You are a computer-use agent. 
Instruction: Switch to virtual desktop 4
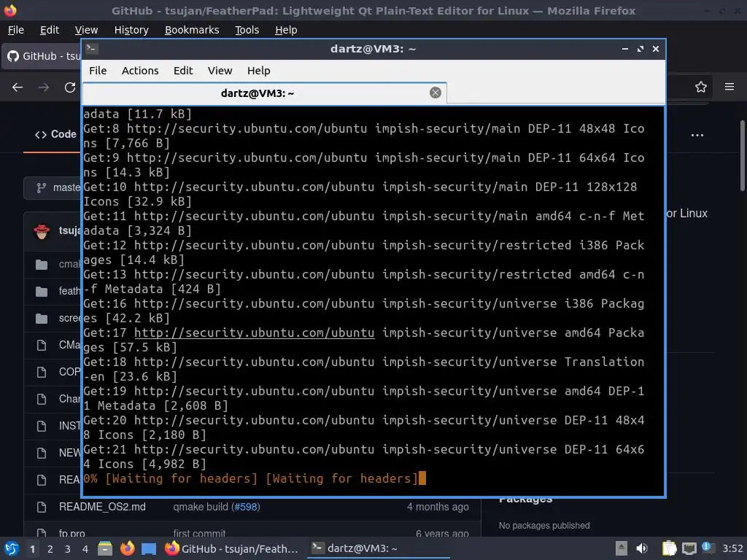click(x=85, y=549)
